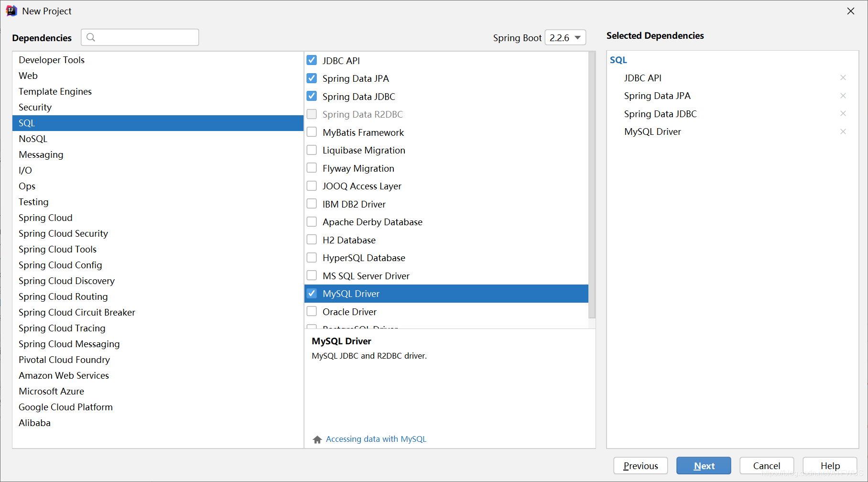Image resolution: width=868 pixels, height=482 pixels.
Task: Select the SQL category
Action: (x=158, y=123)
